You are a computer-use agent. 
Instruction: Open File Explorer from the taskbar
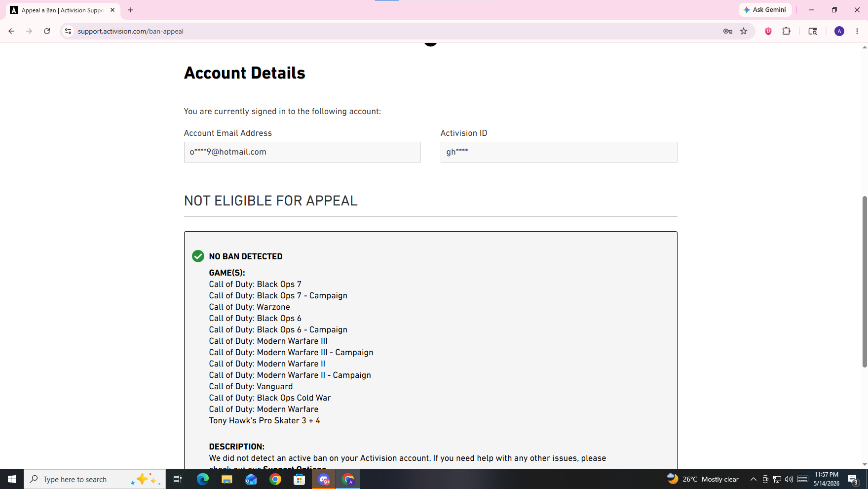tap(226, 479)
